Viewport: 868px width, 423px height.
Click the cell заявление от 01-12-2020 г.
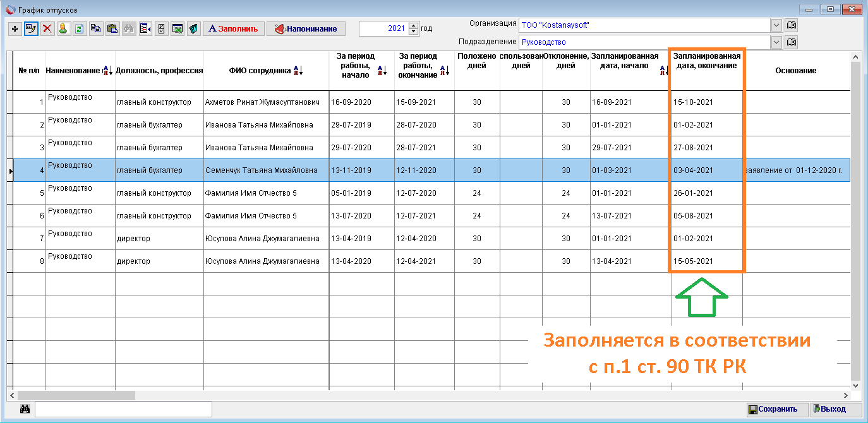(796, 170)
